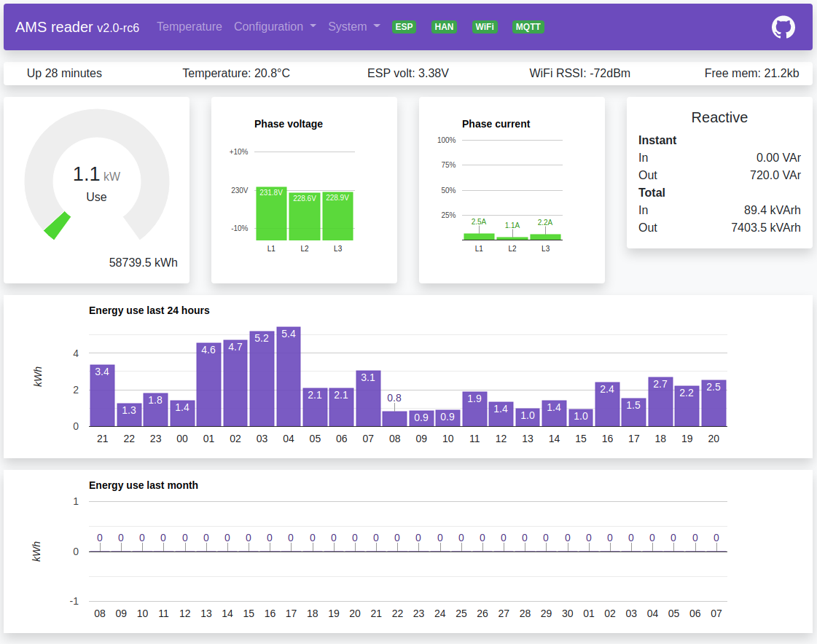Click the L3 phase voltage bar
Screen dimensions: 817x644
(337, 217)
